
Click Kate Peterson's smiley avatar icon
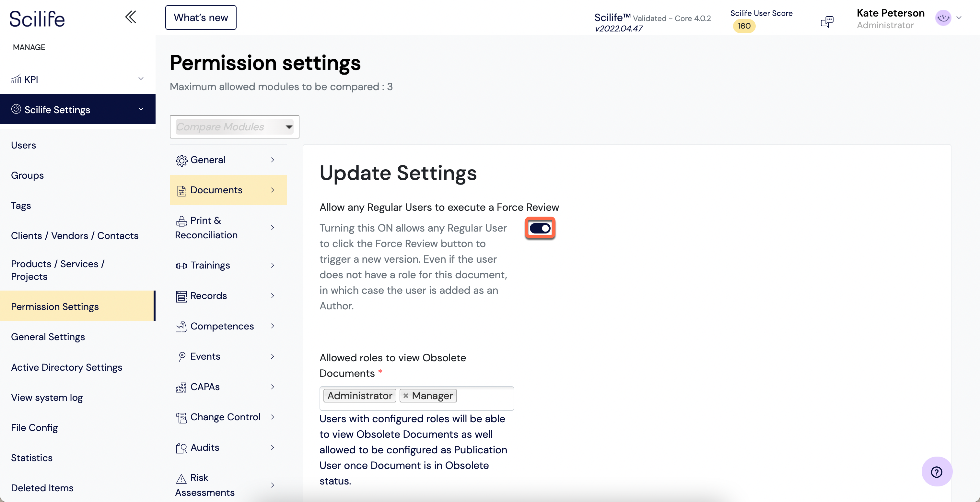(943, 18)
